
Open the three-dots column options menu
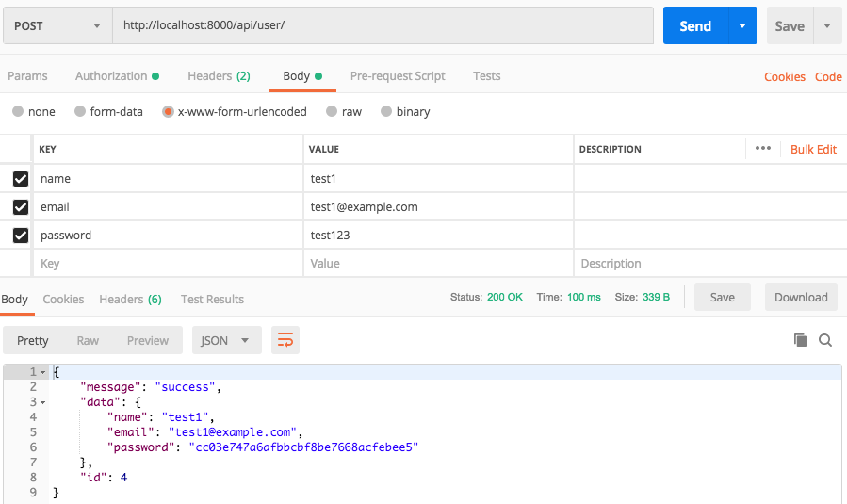[763, 149]
